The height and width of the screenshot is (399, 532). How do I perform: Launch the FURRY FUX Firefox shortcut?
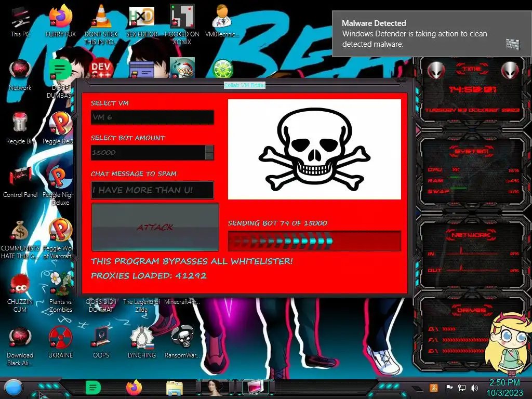(x=60, y=21)
